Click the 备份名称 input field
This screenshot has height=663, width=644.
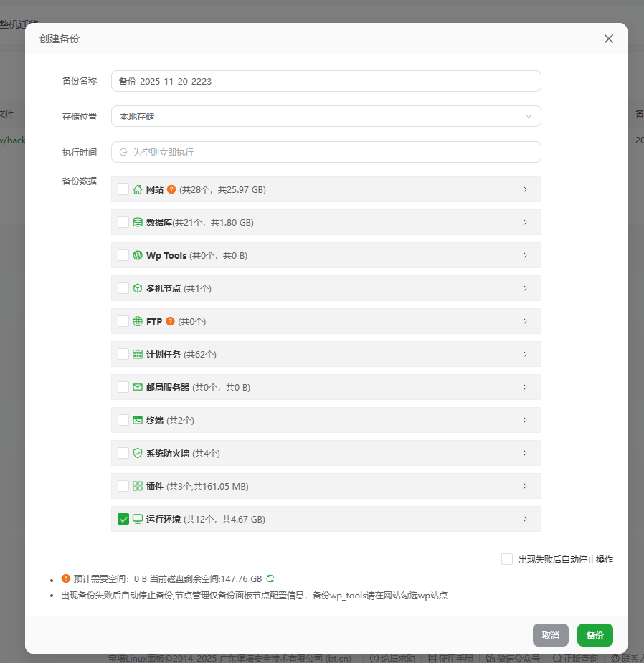click(326, 80)
